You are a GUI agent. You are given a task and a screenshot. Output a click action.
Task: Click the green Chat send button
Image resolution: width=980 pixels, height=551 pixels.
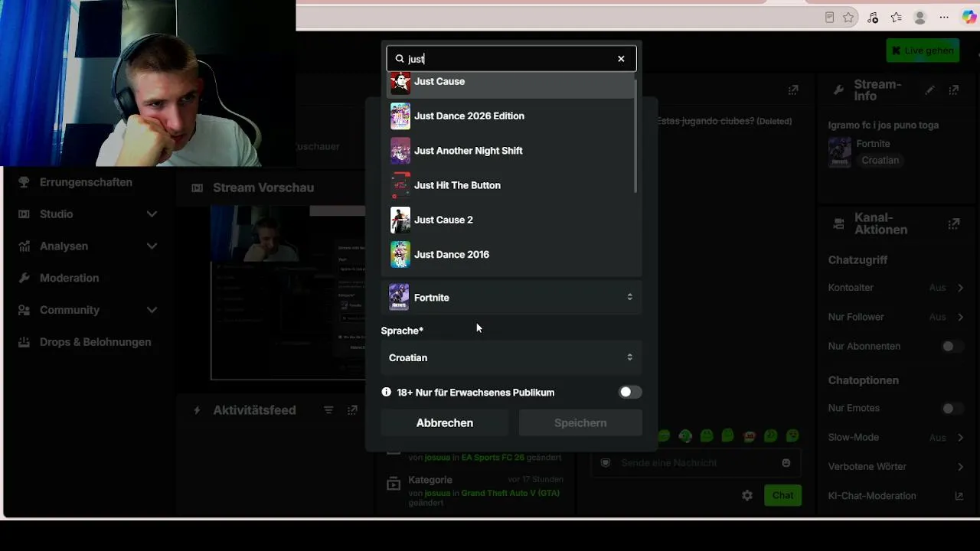pos(782,495)
